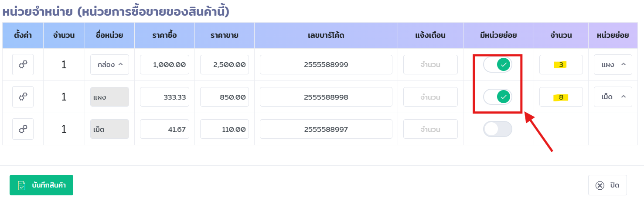Open settings gear for the เม็ด row
The height and width of the screenshot is (201, 644).
coord(23,129)
